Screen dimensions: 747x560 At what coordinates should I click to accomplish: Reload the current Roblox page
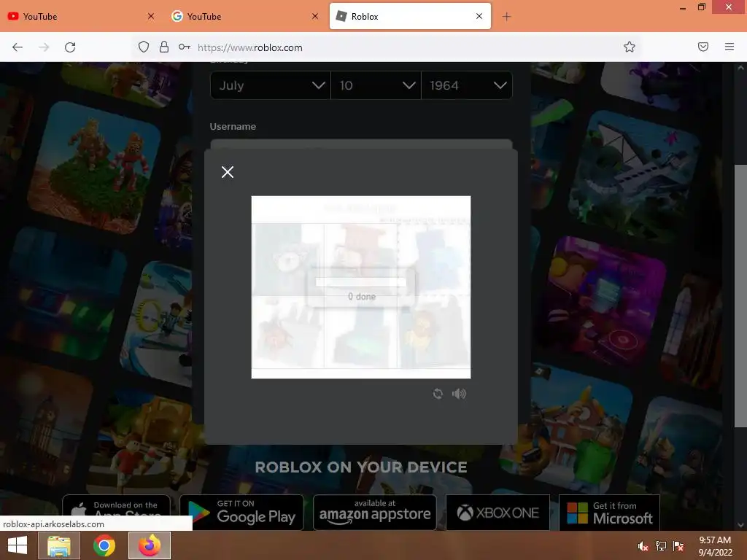coord(70,47)
